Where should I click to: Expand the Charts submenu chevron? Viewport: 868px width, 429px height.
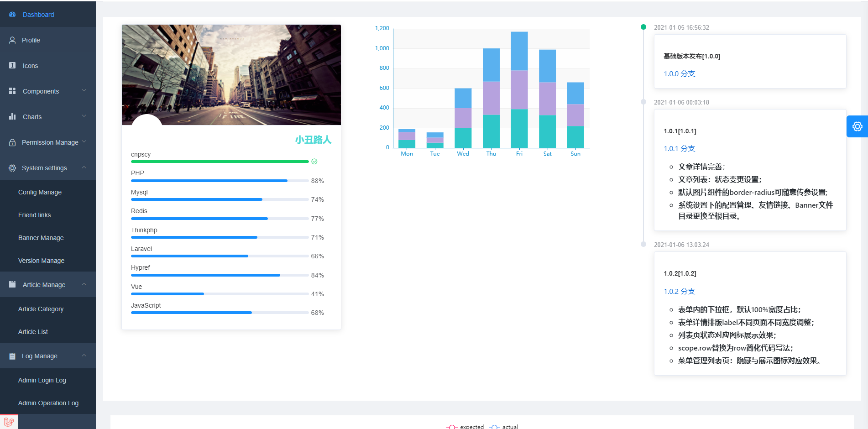84,116
